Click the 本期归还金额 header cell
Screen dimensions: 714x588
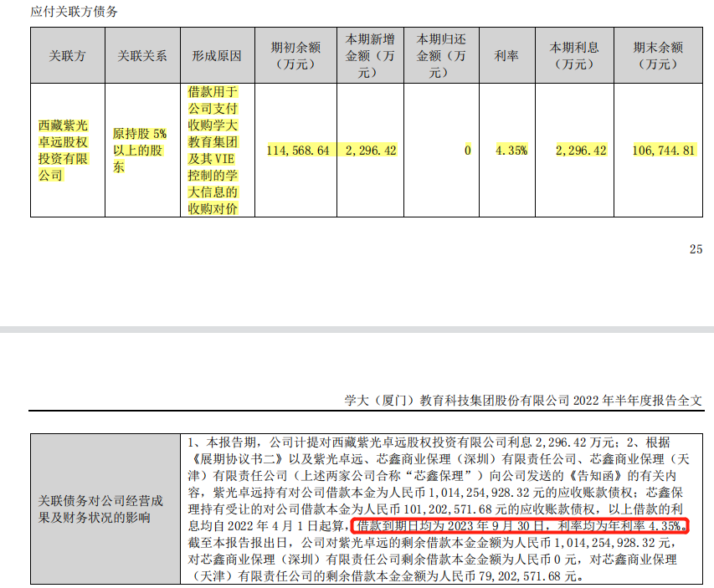coord(441,55)
